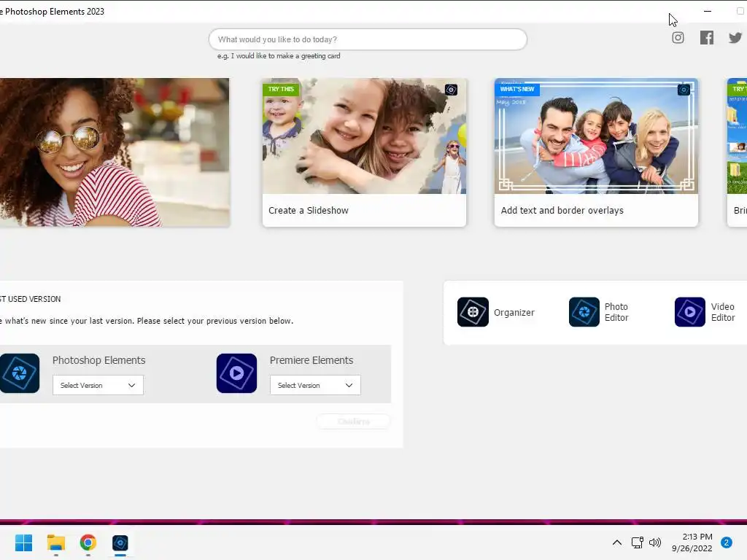747x560 pixels.
Task: Click the 'Premiere Elements' product name text
Action: [311, 360]
